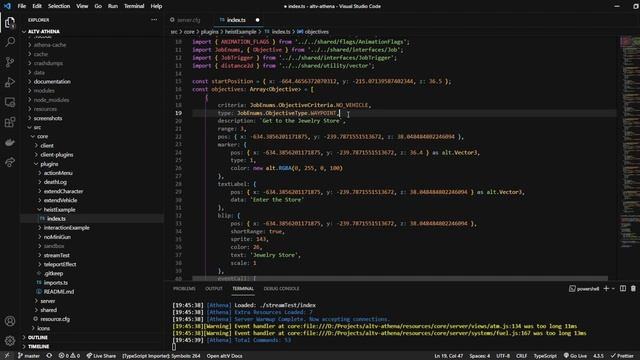The height and width of the screenshot is (360, 640).
Task: Collapse the core folder
Action: point(42,136)
